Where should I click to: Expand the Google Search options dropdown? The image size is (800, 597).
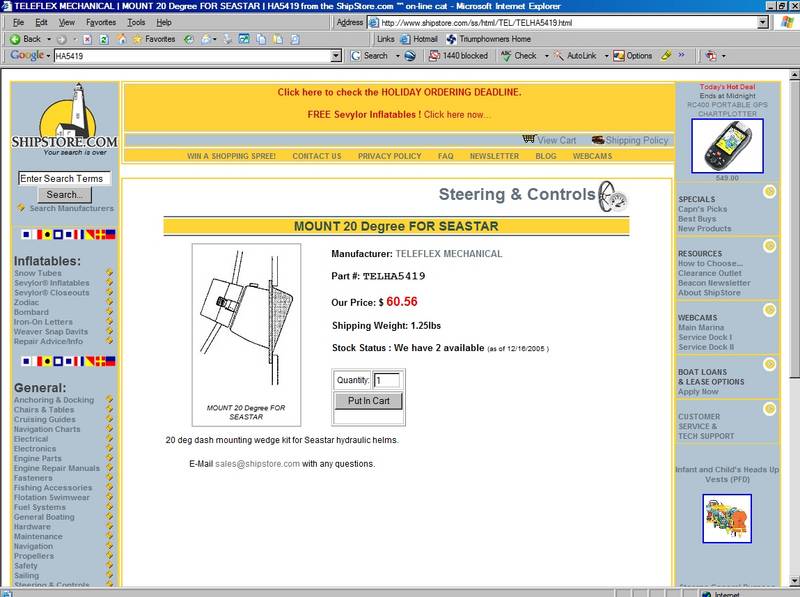(x=397, y=56)
